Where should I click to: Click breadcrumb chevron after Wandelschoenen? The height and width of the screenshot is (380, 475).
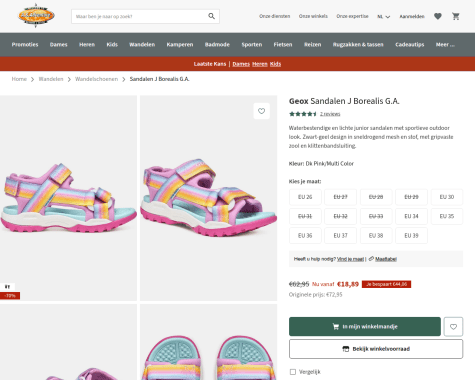click(124, 79)
